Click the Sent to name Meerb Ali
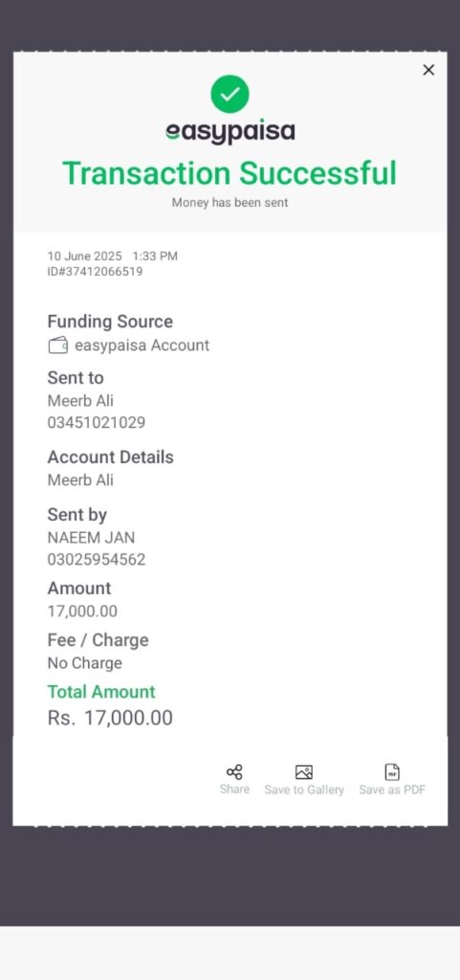 (x=80, y=401)
